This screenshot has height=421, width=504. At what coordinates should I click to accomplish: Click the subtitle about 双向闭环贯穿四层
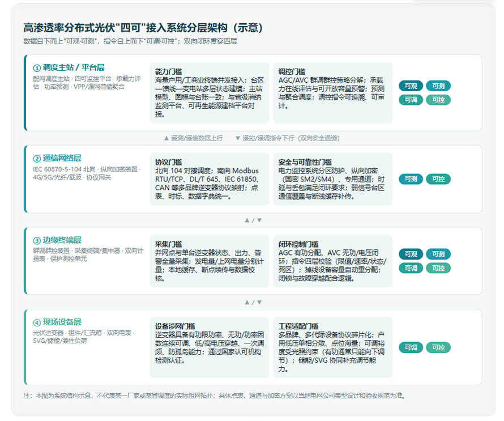coord(130,41)
